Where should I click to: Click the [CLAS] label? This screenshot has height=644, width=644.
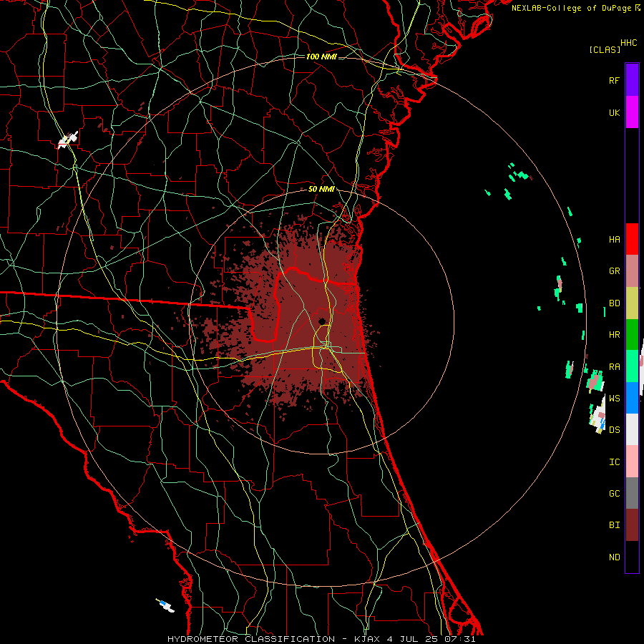click(x=605, y=50)
